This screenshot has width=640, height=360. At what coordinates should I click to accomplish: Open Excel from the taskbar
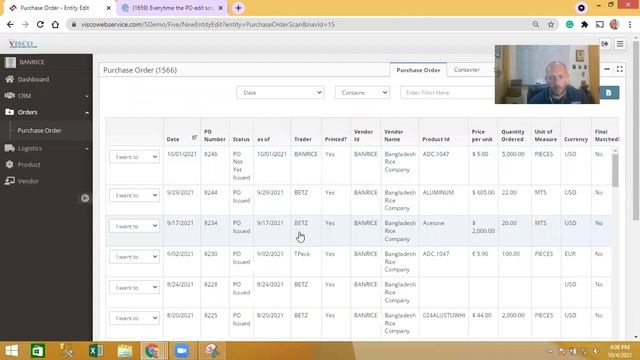pyautogui.click(x=96, y=351)
